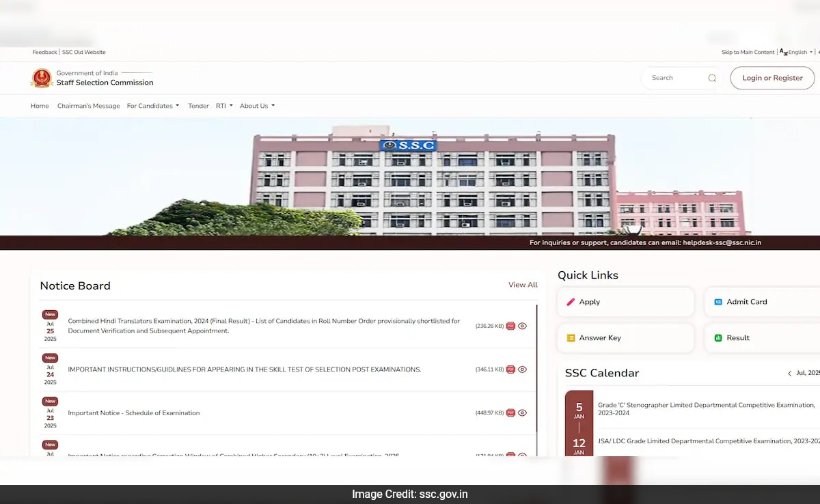The image size is (820, 504).
Task: Click Skip to Main Content link
Action: [x=748, y=52]
